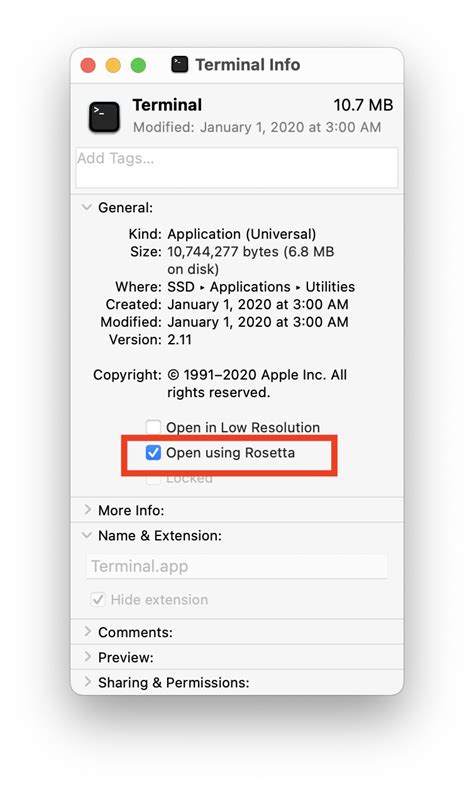Select the large Terminal app icon
This screenshot has height=788, width=474.
(x=104, y=117)
